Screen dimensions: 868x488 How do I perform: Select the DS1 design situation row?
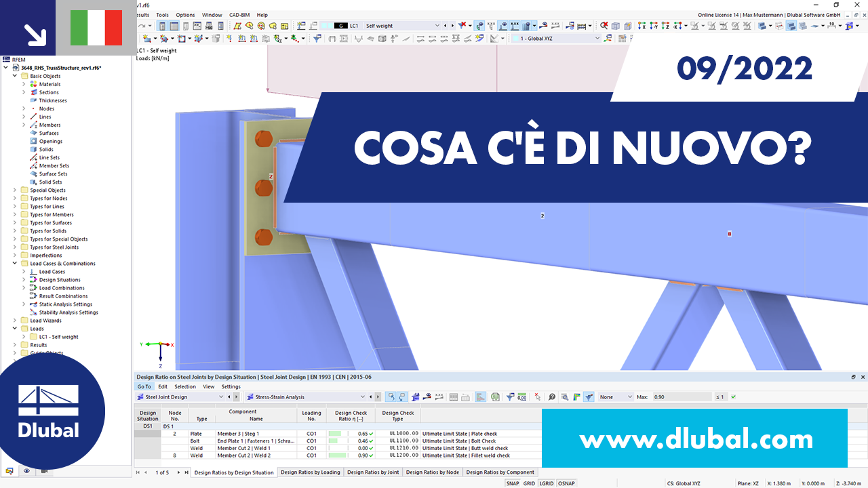[x=147, y=426]
